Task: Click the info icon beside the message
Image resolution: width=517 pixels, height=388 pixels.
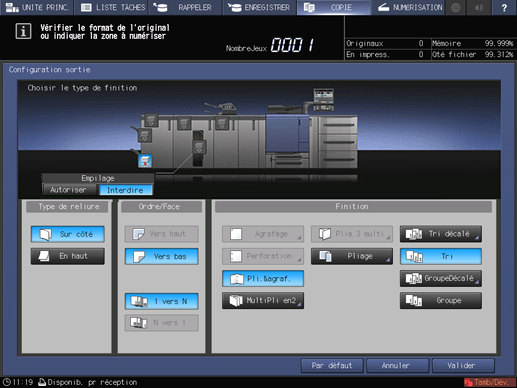Action: click(23, 31)
